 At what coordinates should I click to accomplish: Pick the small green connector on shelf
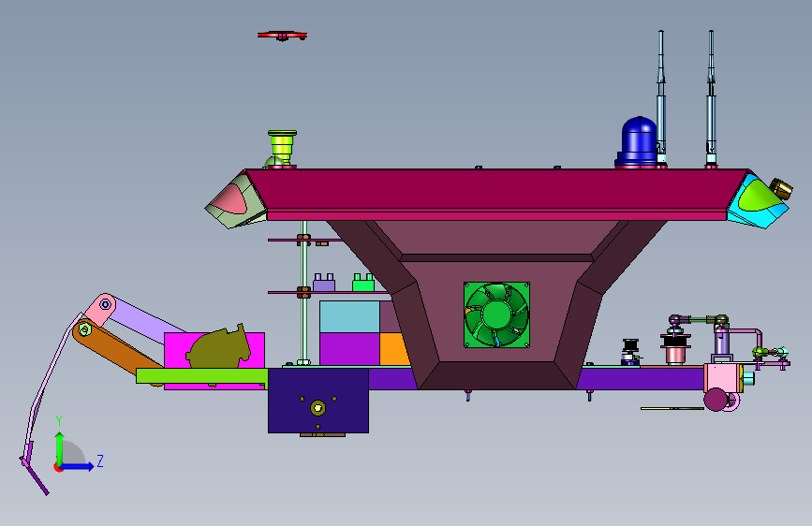click(363, 283)
